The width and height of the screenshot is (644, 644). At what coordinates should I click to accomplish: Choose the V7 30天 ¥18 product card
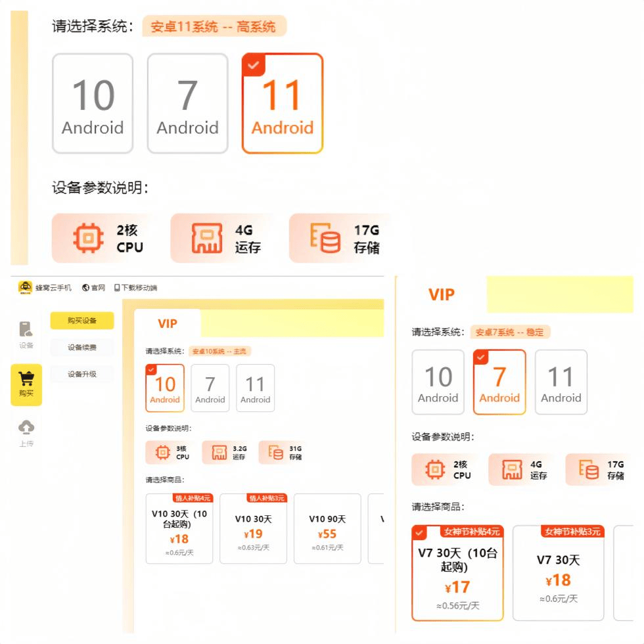click(x=558, y=572)
